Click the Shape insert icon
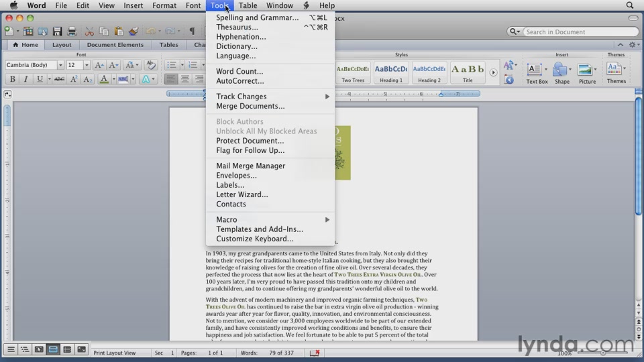Viewport: 644px width, 362px height. (559, 70)
